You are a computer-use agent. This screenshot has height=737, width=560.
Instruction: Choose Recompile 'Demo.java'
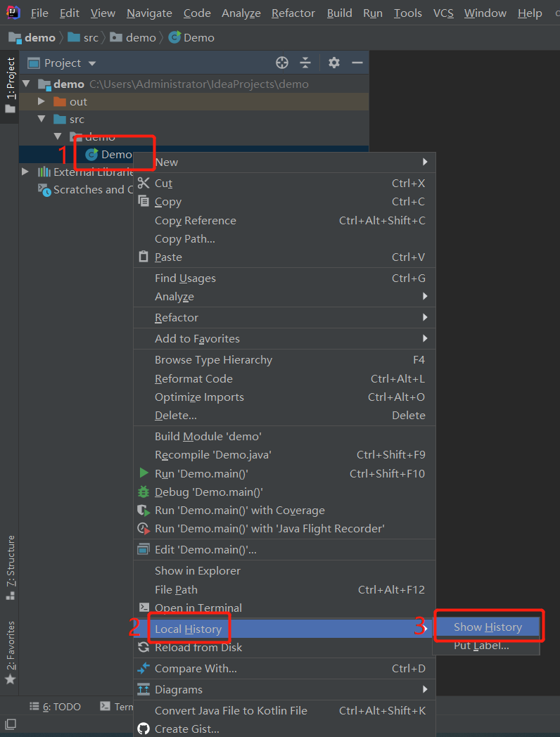pos(284,455)
